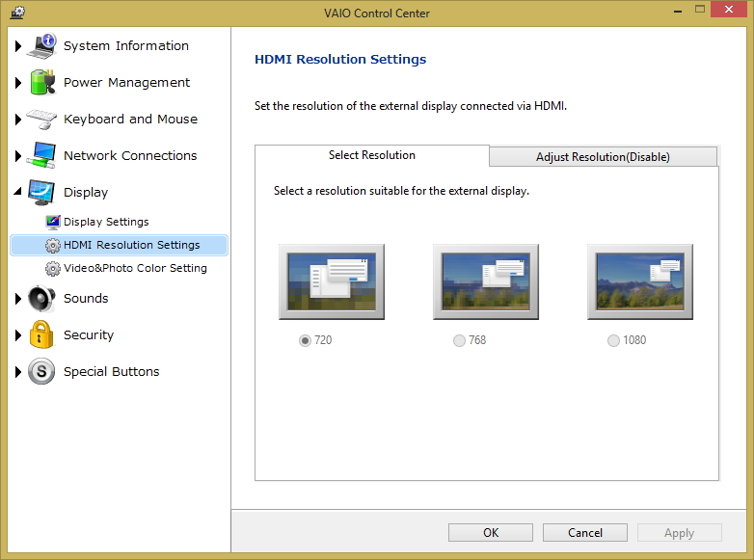This screenshot has height=560, width=754.
Task: Click the Security padlock icon
Action: [x=41, y=334]
